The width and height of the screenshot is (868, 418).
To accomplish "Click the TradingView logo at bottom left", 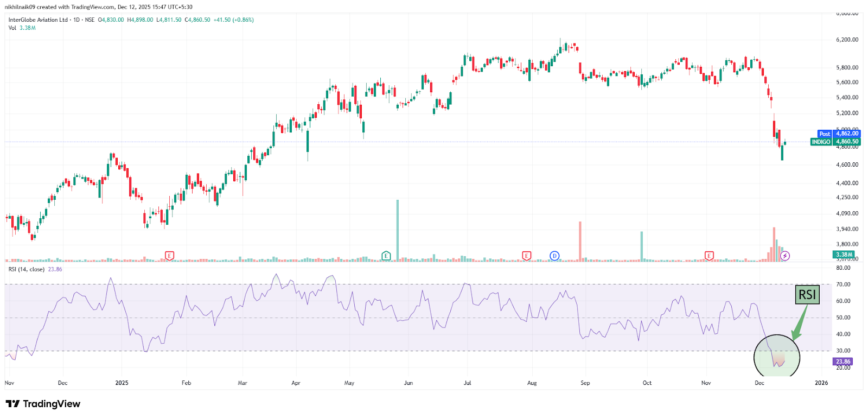I will click(x=43, y=404).
